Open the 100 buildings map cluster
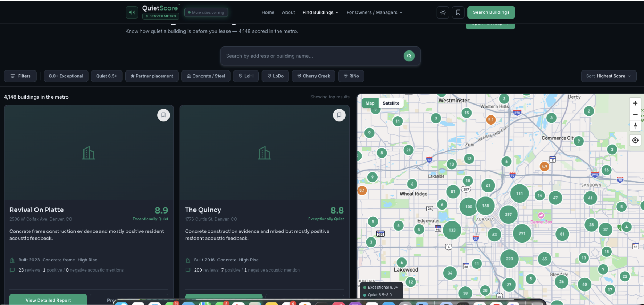The height and width of the screenshot is (305, 644). tap(469, 207)
